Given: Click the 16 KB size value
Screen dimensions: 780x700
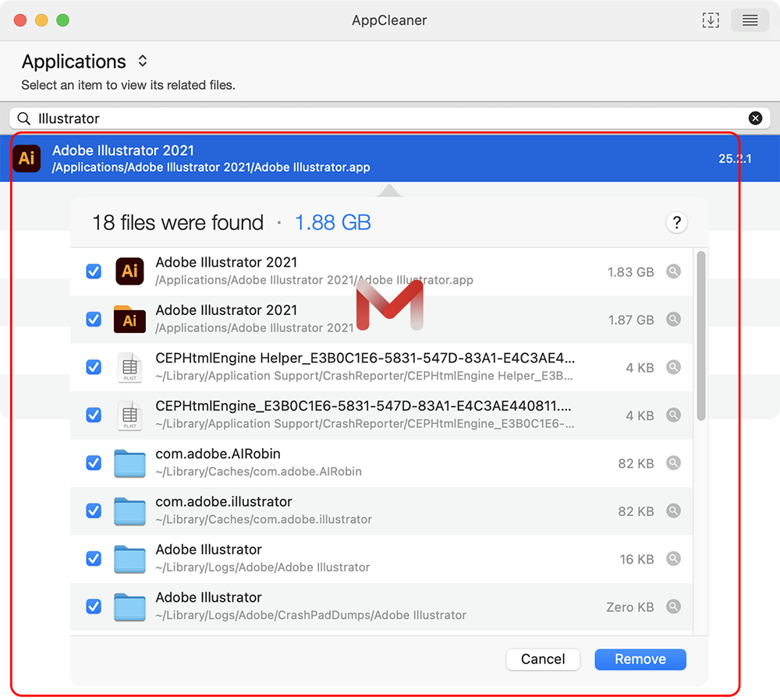Looking at the screenshot, I should (x=636, y=560).
